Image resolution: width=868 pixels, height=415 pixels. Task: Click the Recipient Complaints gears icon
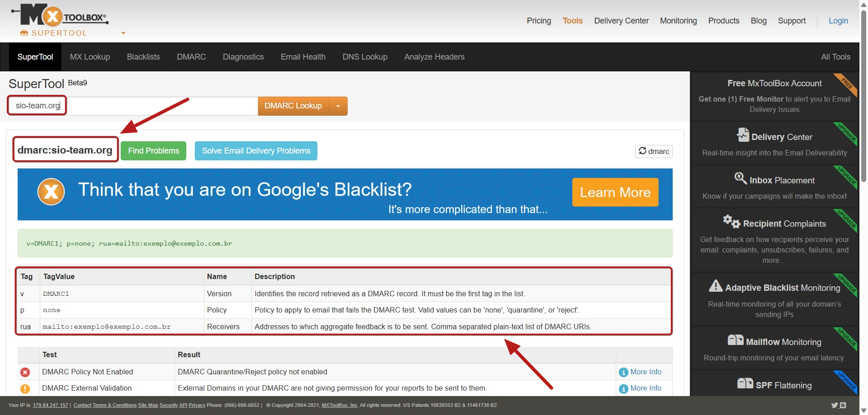(x=731, y=221)
